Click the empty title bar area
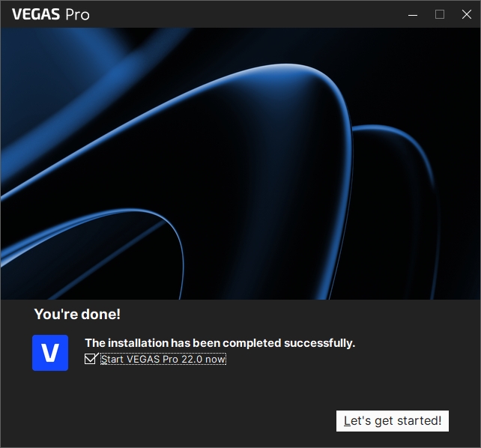 [x=247, y=14]
